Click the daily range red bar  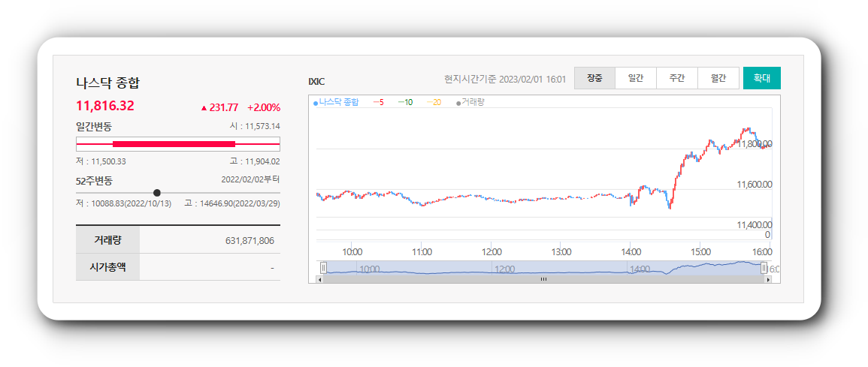point(174,143)
